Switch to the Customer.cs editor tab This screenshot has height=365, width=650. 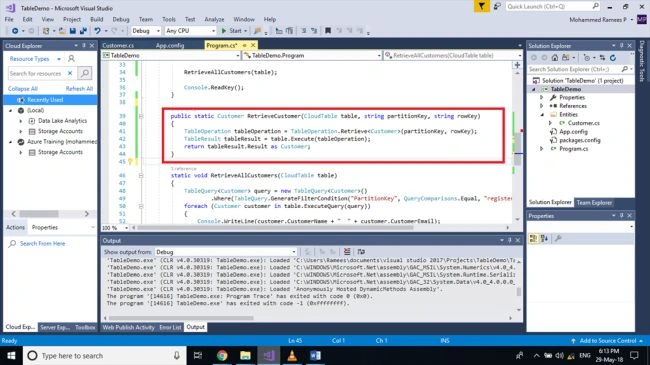[118, 45]
